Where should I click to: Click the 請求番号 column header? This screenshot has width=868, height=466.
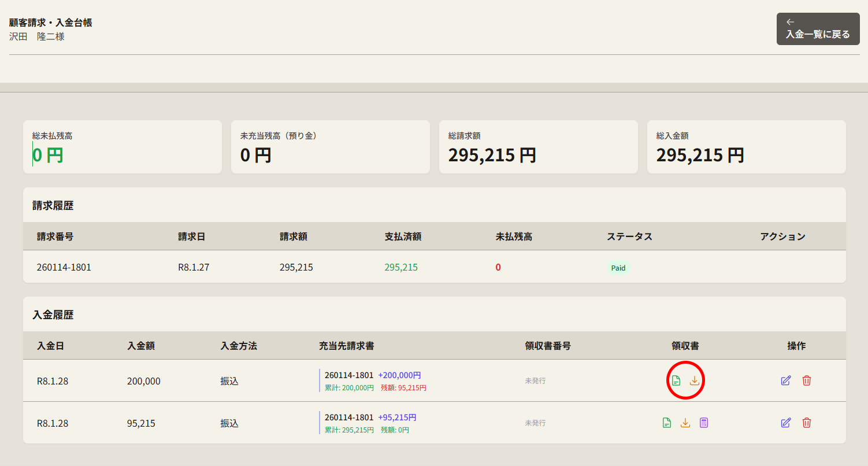pyautogui.click(x=55, y=236)
